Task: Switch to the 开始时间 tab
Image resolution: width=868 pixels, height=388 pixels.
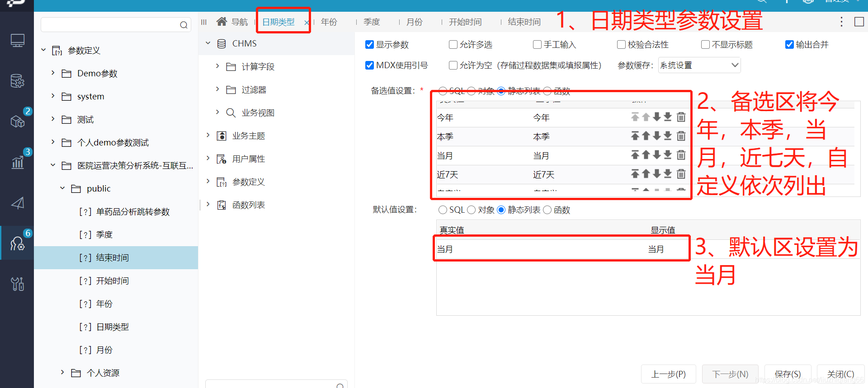Action: (465, 22)
